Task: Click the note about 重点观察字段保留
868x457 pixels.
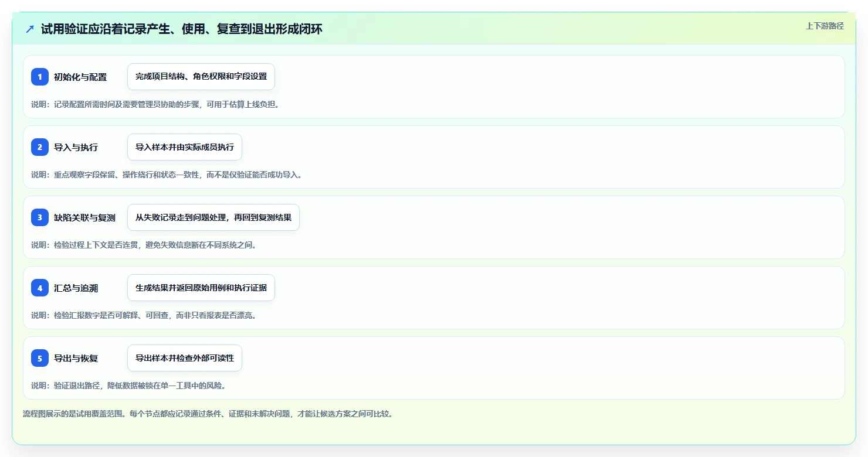Action: coord(167,175)
